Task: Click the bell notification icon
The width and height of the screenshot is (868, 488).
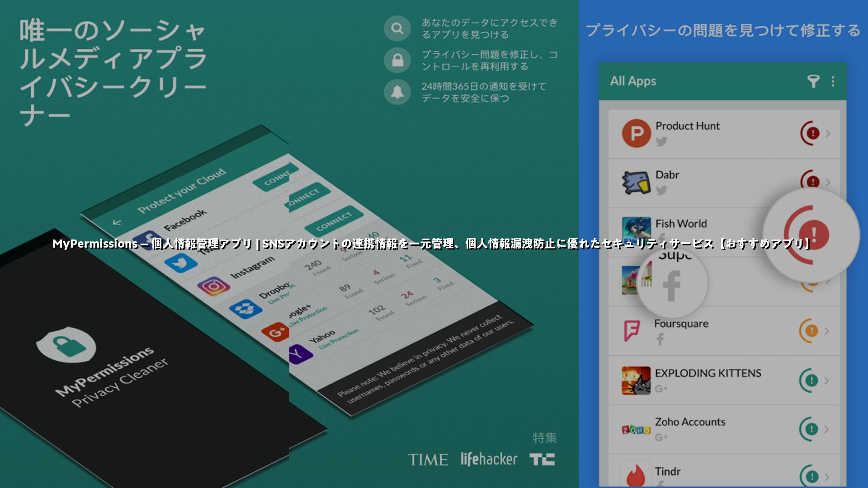Action: (397, 92)
